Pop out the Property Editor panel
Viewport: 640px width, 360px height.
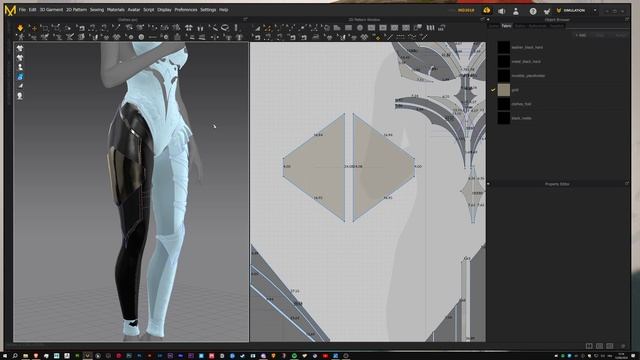pyautogui.click(x=627, y=184)
